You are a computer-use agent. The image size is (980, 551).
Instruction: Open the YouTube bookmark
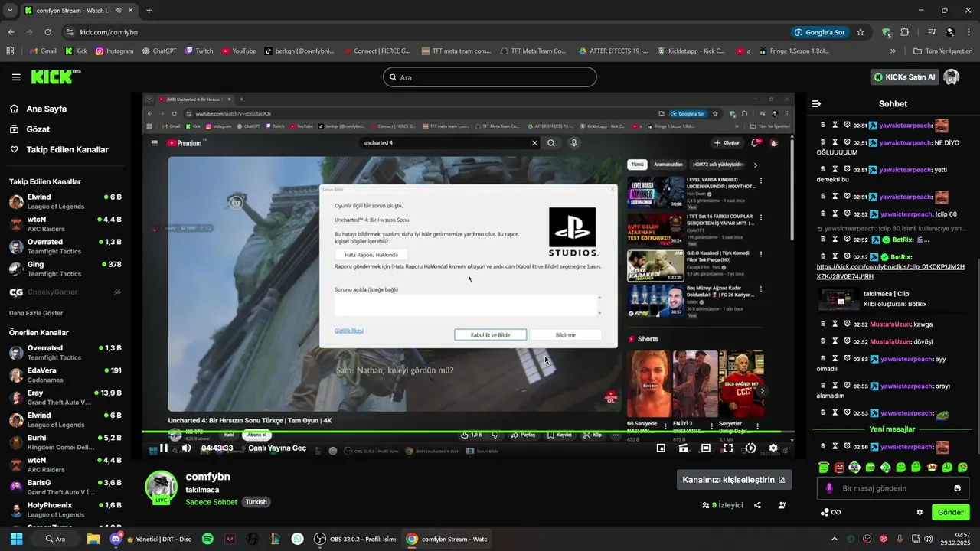click(x=239, y=51)
